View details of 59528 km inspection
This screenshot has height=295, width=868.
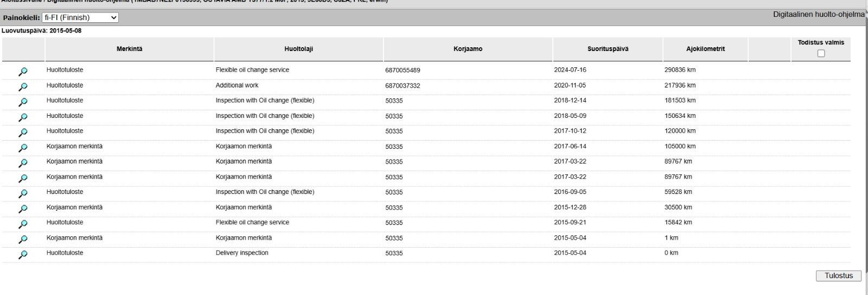[x=23, y=193]
